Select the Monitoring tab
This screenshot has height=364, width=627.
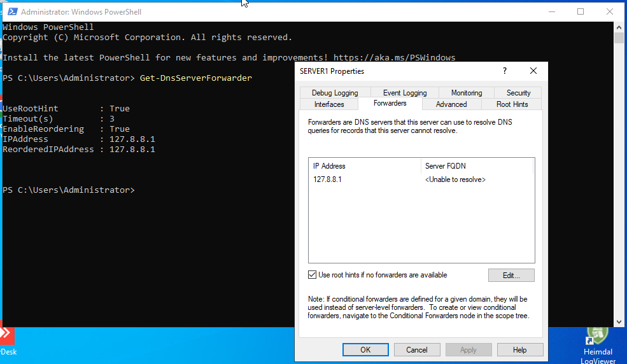(467, 93)
